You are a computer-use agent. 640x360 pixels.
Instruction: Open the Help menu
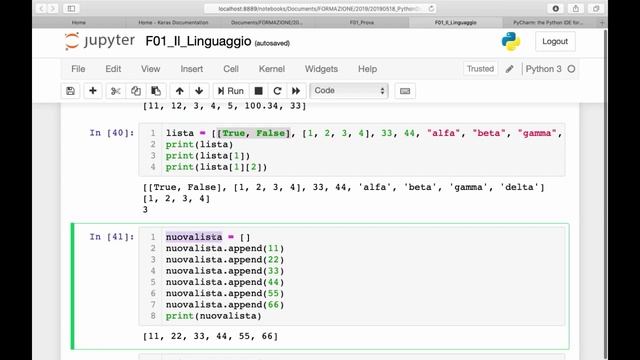click(367, 69)
